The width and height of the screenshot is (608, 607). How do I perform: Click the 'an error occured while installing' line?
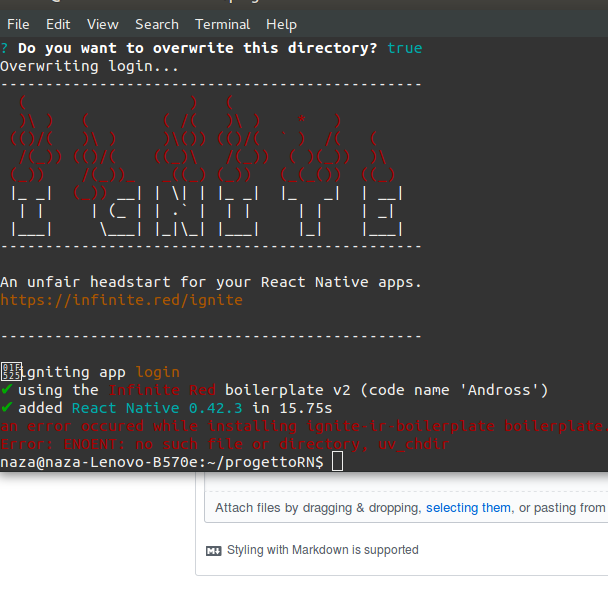point(304,426)
